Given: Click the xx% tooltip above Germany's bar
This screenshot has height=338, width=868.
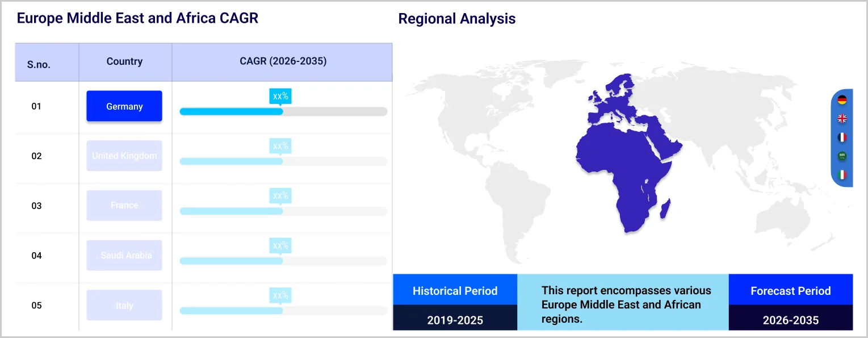Looking at the screenshot, I should click(280, 96).
